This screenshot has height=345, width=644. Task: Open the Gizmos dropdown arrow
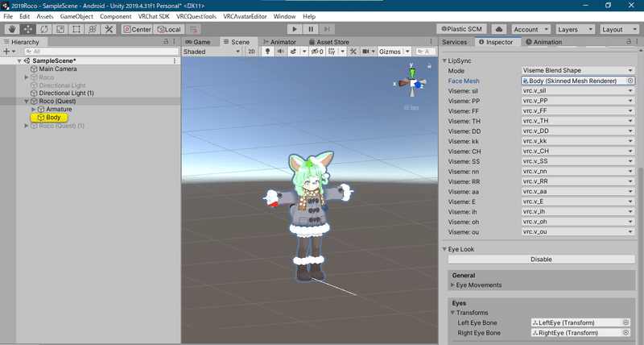tap(407, 52)
